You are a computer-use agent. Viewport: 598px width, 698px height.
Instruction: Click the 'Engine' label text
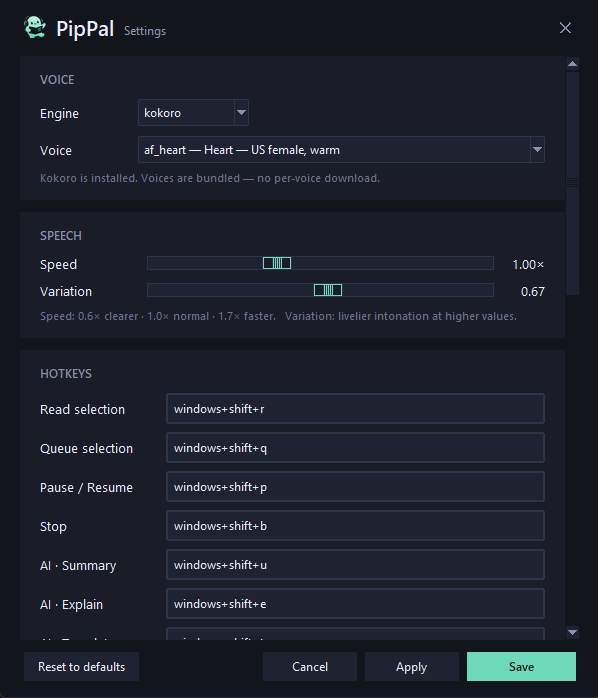point(59,114)
